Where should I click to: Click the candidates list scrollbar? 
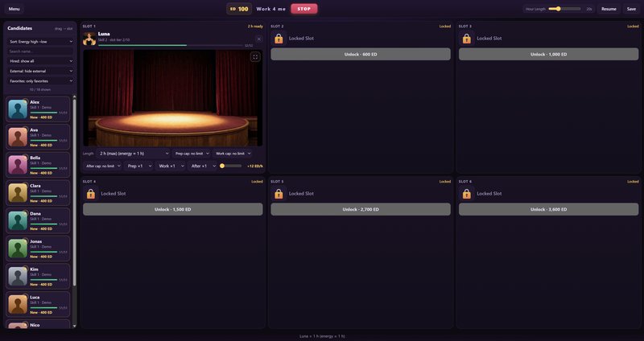(74, 192)
